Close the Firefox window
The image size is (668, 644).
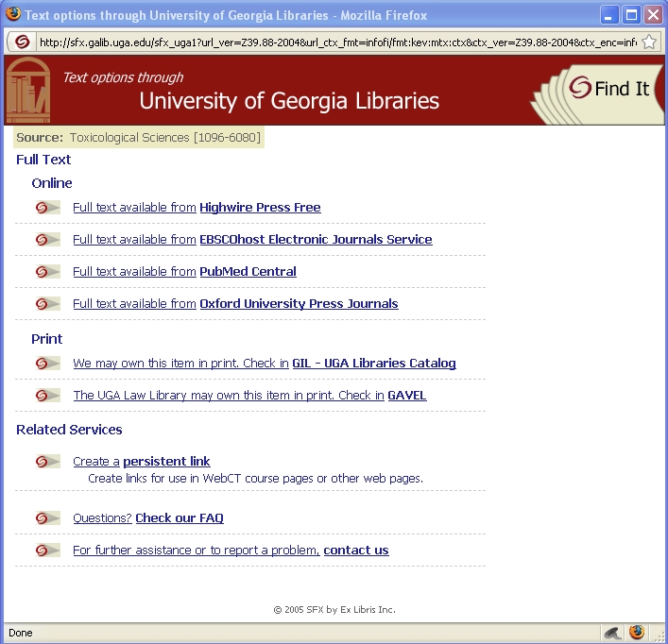click(653, 15)
